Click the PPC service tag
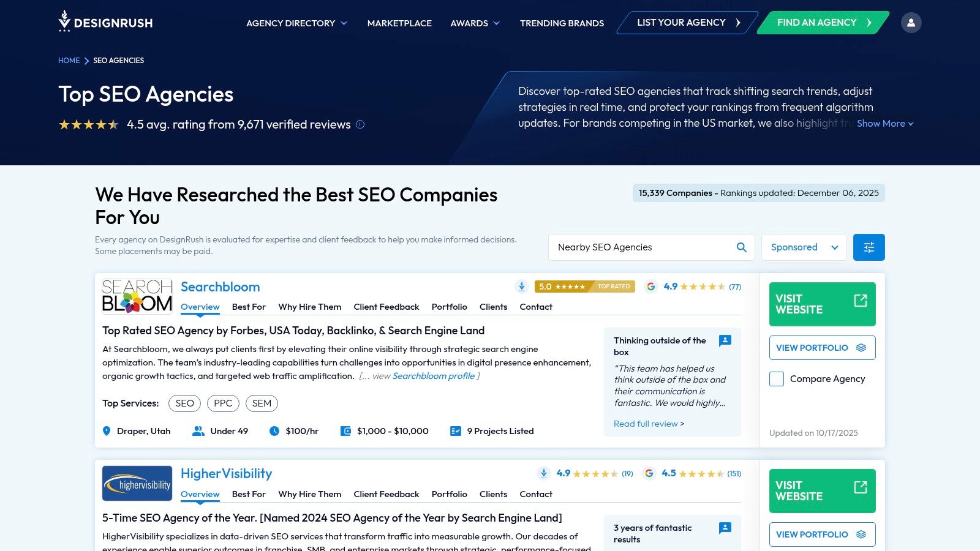This screenshot has width=980, height=551. (223, 403)
